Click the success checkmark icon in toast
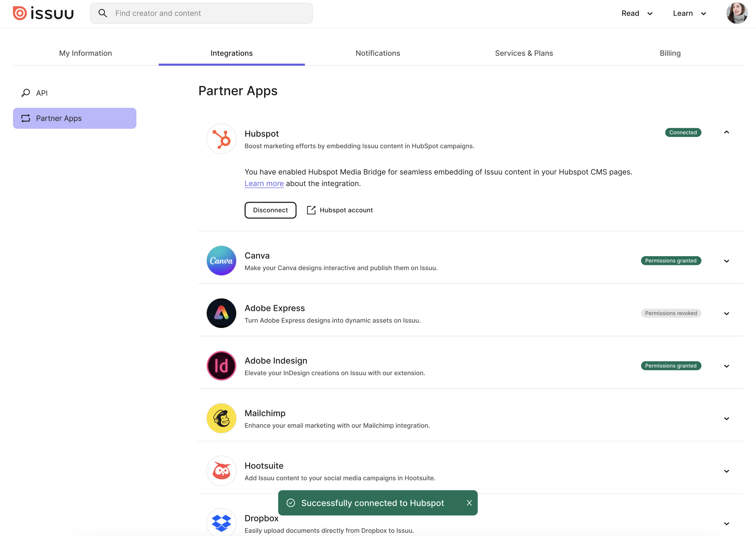756x536 pixels. click(291, 503)
